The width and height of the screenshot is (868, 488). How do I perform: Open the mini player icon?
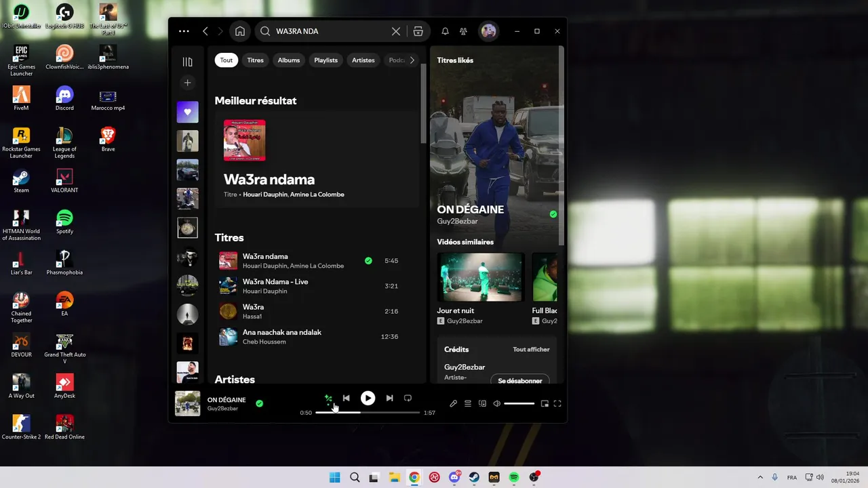(545, 404)
